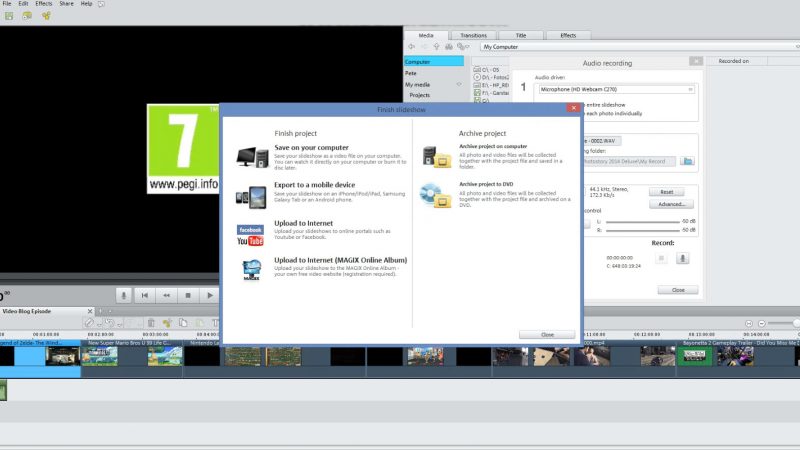Select the Facebook YouTube upload icon
This screenshot has width=800, height=450.
click(x=250, y=235)
